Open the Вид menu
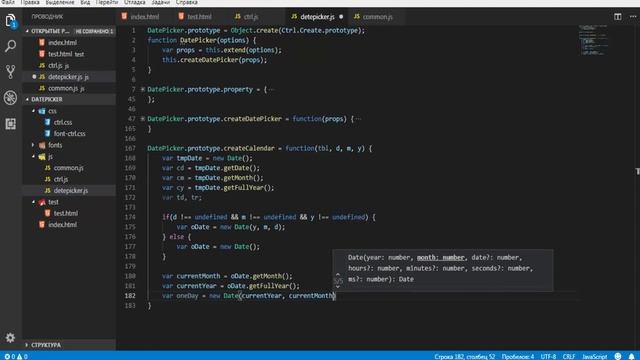Screen dimensions: 640x360 85,2
